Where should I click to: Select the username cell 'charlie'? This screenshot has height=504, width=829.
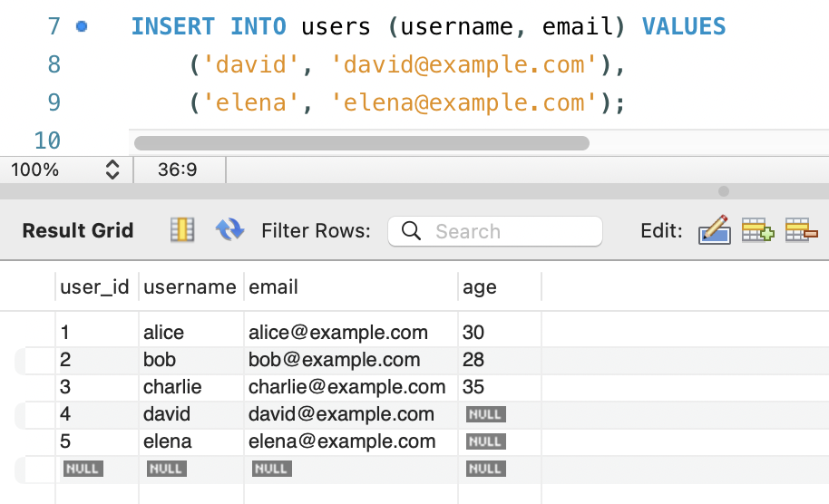(172, 387)
